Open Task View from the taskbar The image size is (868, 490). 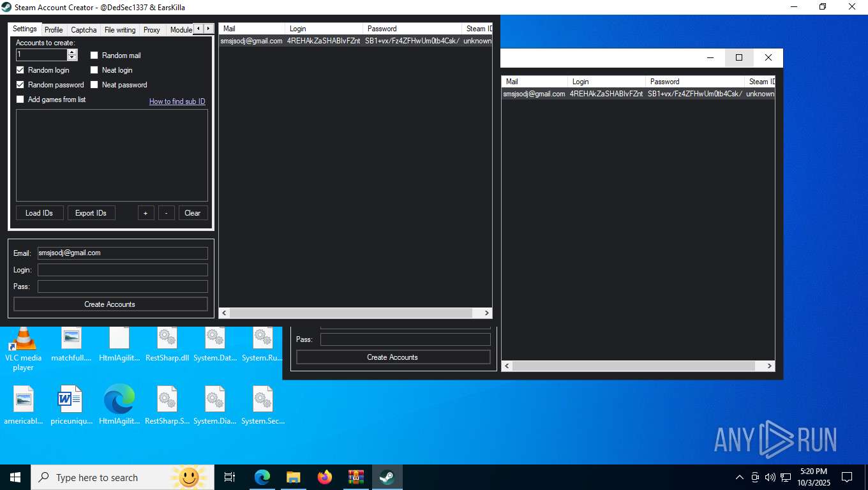coord(230,477)
